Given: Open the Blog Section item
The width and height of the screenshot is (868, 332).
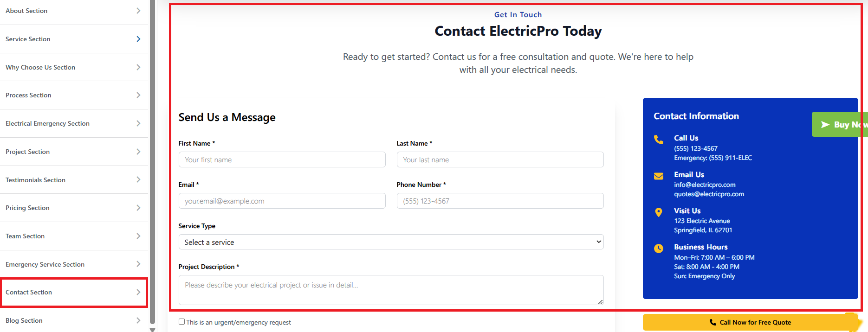Looking at the screenshot, I should point(73,320).
